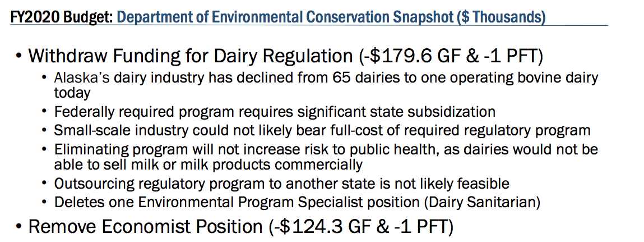This screenshot has width=644, height=242.
Task: Click the word 'today' on the wrapped line
Action: (x=72, y=93)
